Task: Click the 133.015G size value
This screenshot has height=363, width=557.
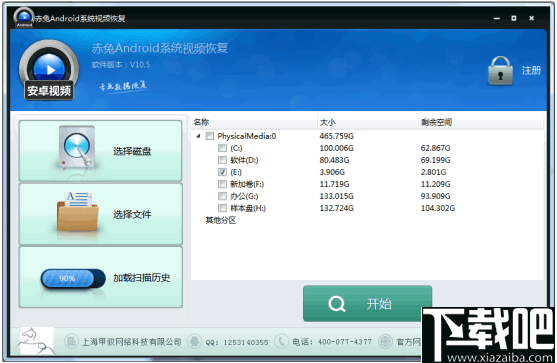Action: click(336, 196)
